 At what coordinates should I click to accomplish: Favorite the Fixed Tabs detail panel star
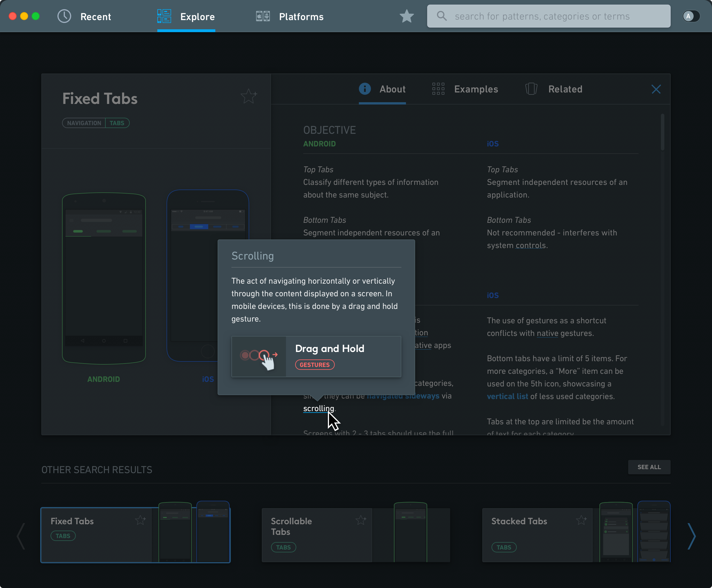(x=249, y=96)
